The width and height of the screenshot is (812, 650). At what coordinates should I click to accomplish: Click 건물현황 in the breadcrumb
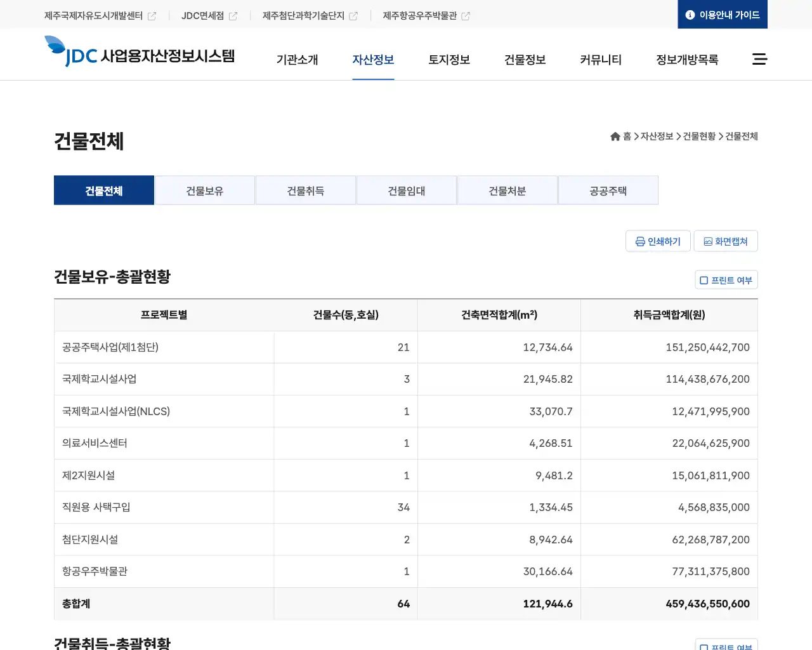[699, 136]
